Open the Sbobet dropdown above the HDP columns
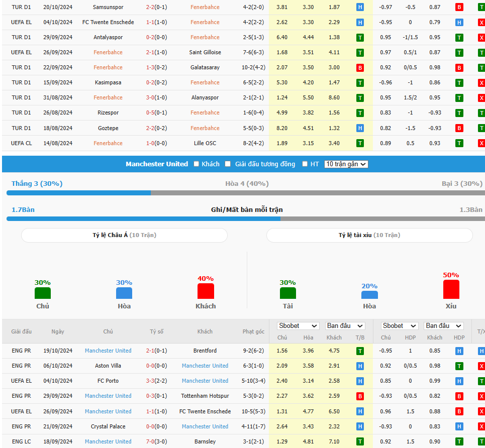 click(400, 326)
